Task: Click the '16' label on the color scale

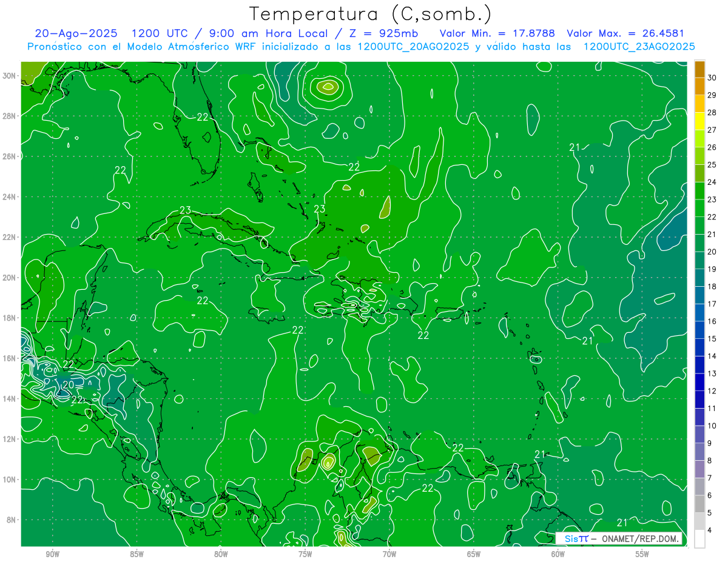Action: coord(712,321)
